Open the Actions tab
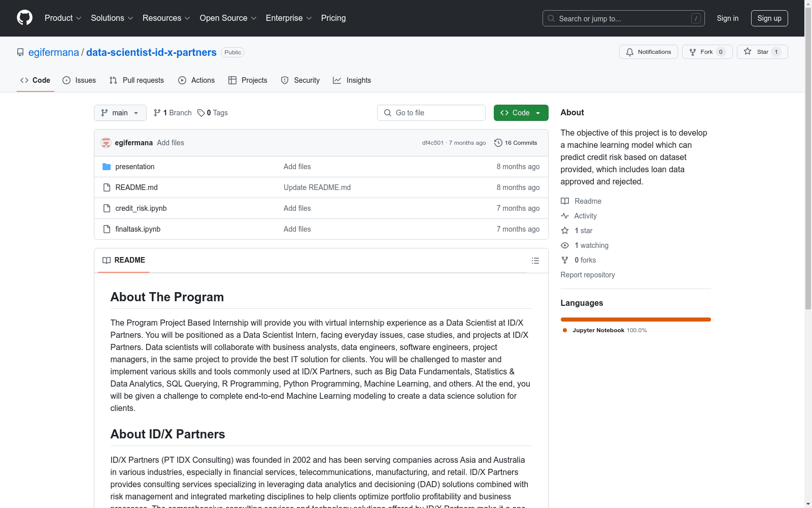This screenshot has height=508, width=812. coord(196,80)
